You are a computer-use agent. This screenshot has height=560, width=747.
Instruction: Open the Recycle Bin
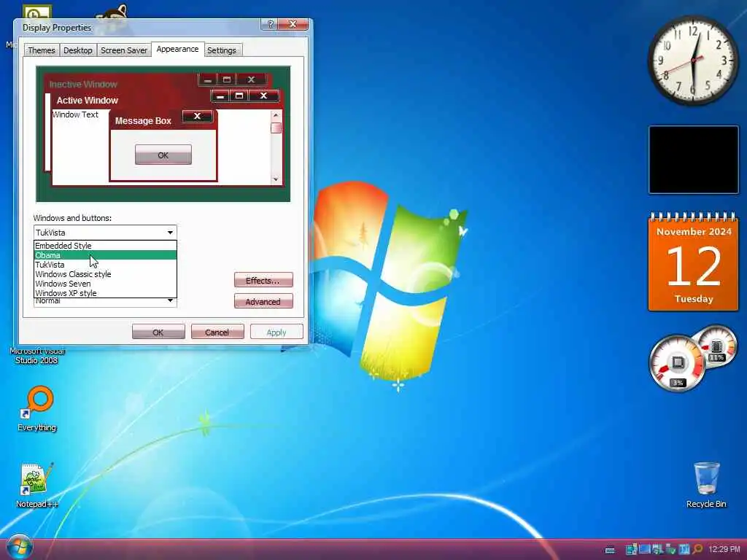point(706,485)
